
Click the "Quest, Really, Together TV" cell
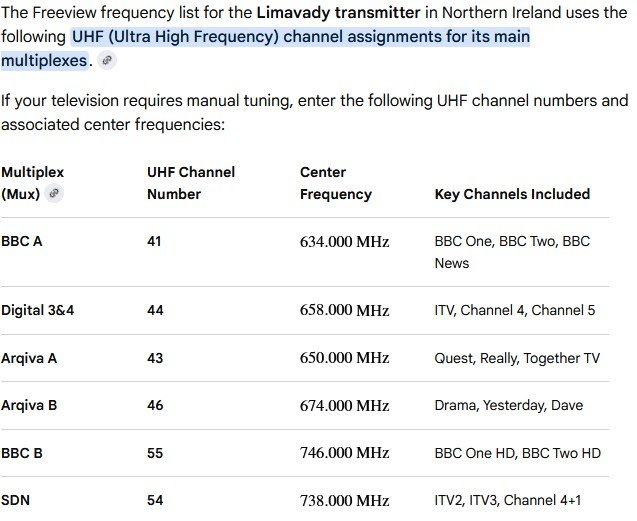517,358
